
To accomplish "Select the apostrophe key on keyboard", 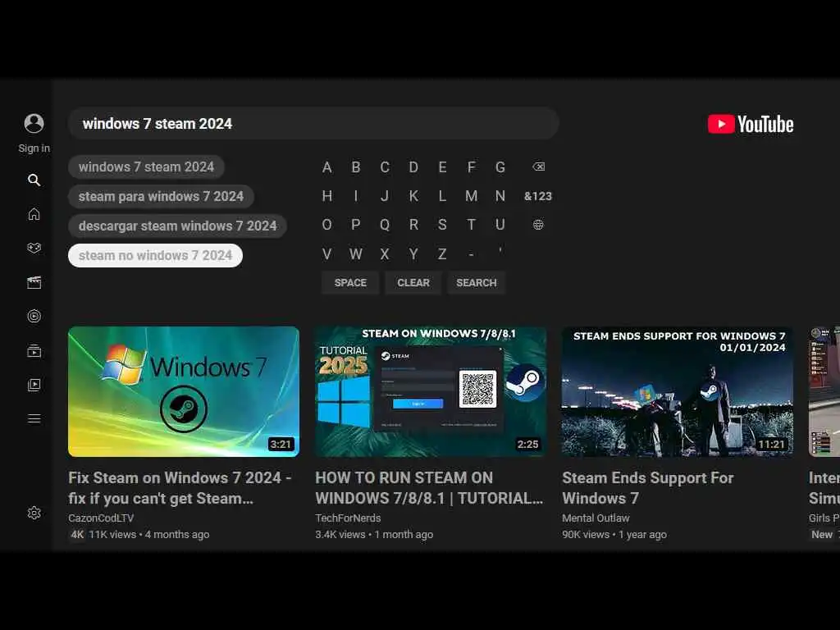I will coord(500,251).
